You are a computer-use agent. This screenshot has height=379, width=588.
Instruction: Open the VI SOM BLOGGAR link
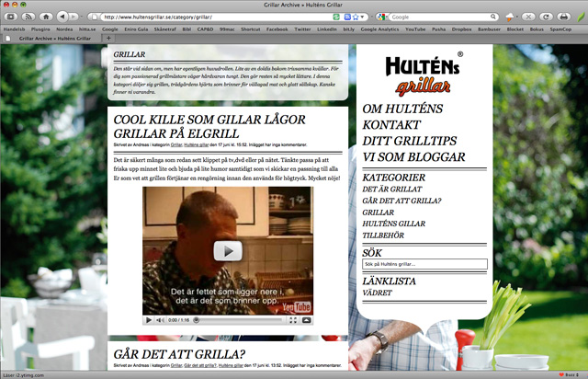pos(413,157)
